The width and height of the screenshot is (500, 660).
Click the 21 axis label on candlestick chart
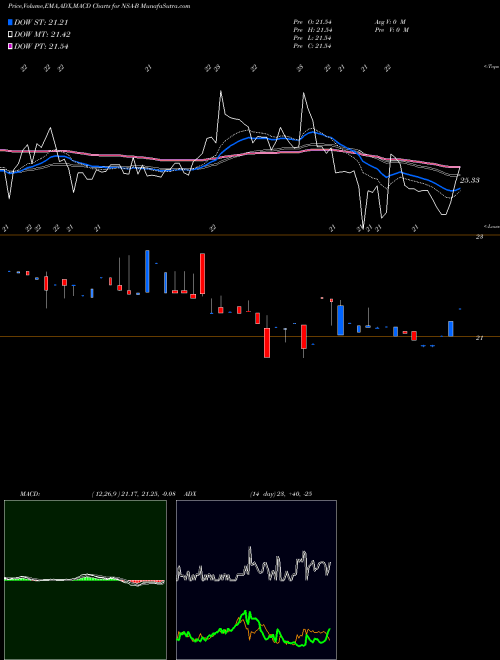pos(479,338)
